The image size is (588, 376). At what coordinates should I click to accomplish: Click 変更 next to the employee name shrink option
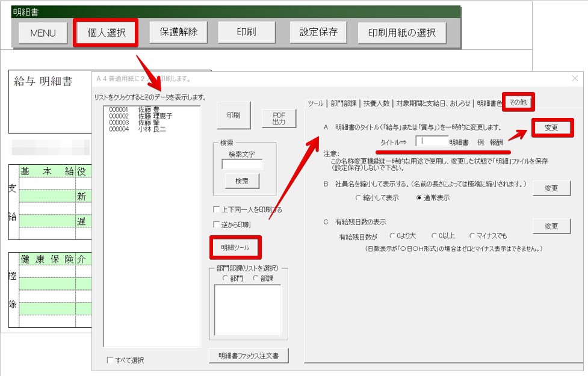552,188
